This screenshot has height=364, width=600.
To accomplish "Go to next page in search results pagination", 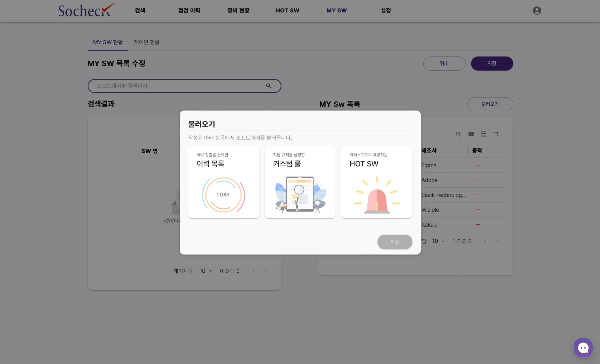I will (266, 271).
